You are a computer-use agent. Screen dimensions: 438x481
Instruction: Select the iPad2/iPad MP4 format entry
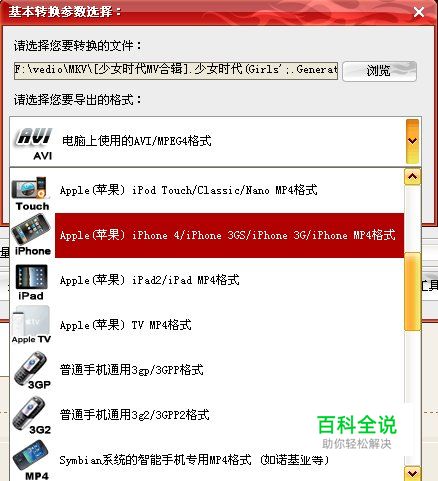[229, 280]
